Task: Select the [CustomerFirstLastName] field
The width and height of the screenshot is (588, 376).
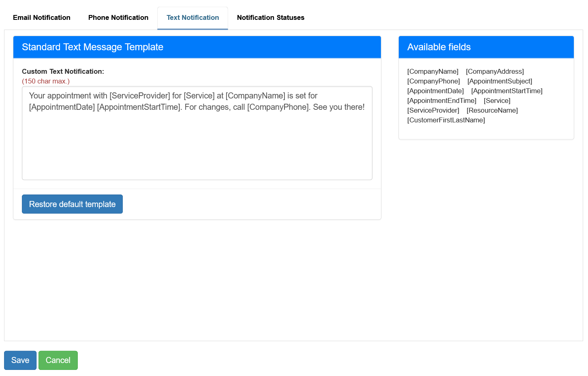Action: point(446,120)
